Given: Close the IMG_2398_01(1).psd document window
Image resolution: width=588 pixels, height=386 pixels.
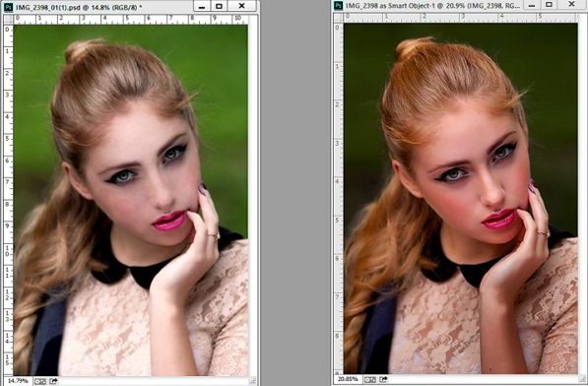Looking at the screenshot, I should pyautogui.click(x=242, y=6).
